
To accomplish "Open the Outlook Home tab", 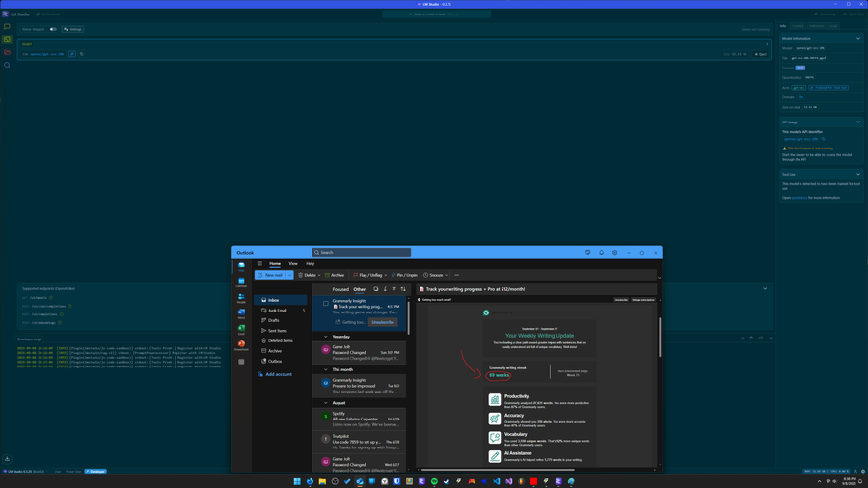I will pos(275,264).
